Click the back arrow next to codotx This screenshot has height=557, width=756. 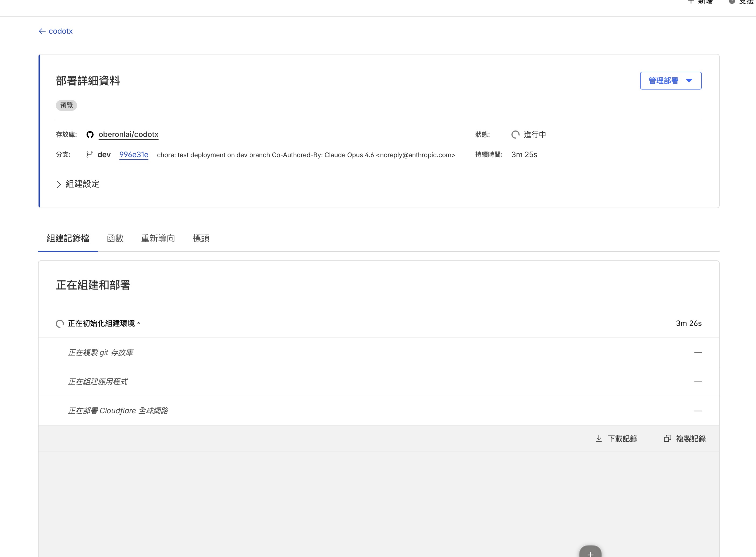coord(42,31)
